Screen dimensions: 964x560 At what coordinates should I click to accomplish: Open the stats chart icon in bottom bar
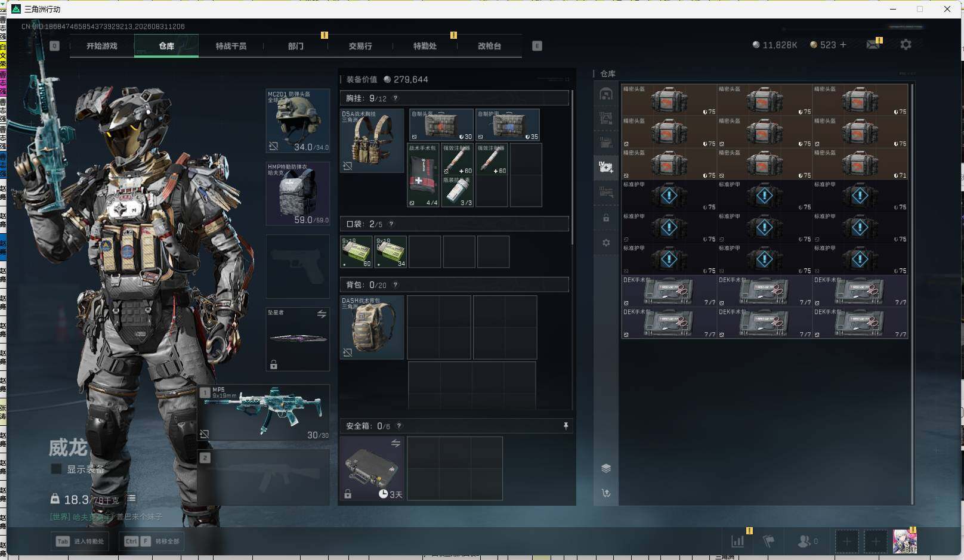[x=738, y=541]
